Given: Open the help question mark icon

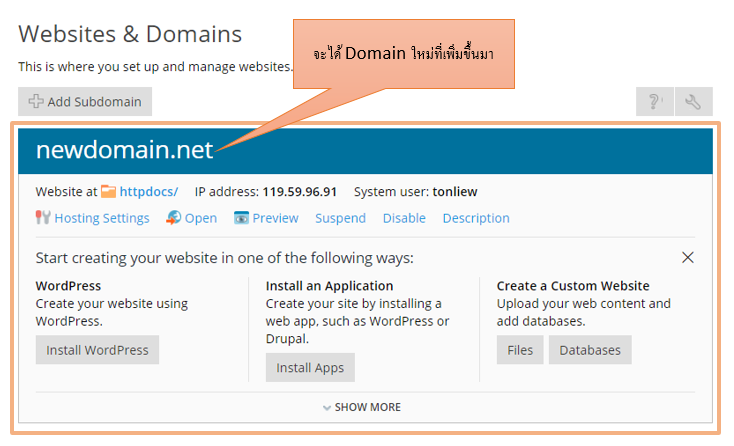Looking at the screenshot, I should pos(654,102).
